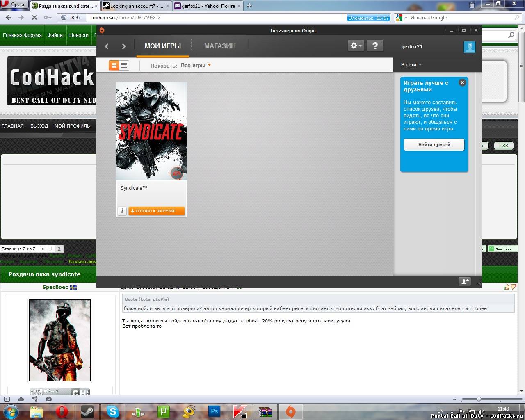Open Origin help question mark
This screenshot has width=525, height=420.
point(375,46)
